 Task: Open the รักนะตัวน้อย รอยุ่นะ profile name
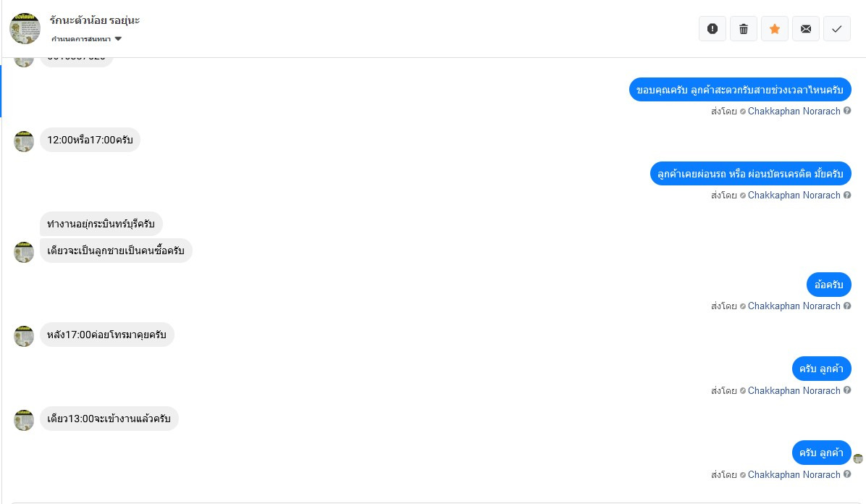coord(95,20)
